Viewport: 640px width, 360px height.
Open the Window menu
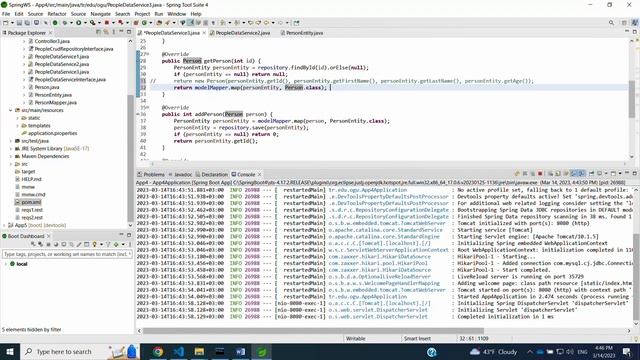[x=176, y=14]
